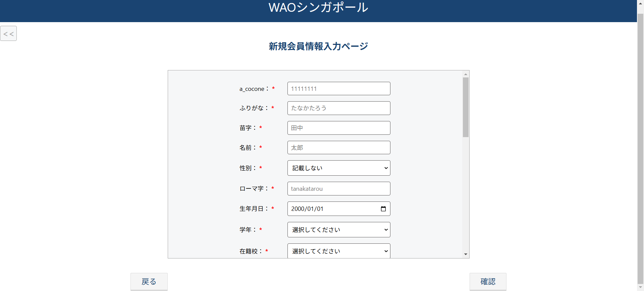The width and height of the screenshot is (644, 291).
Task: Open the 在籍校 dropdown
Action: pyautogui.click(x=339, y=251)
